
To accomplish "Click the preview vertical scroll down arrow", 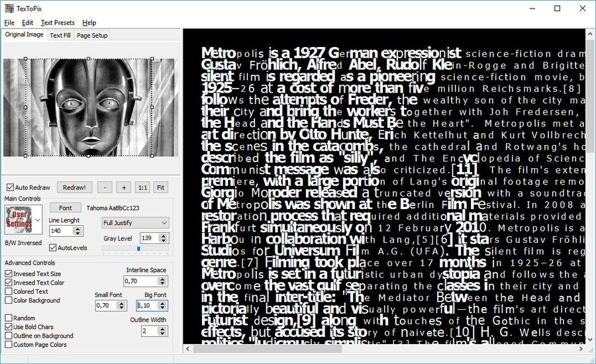I will click(x=590, y=340).
